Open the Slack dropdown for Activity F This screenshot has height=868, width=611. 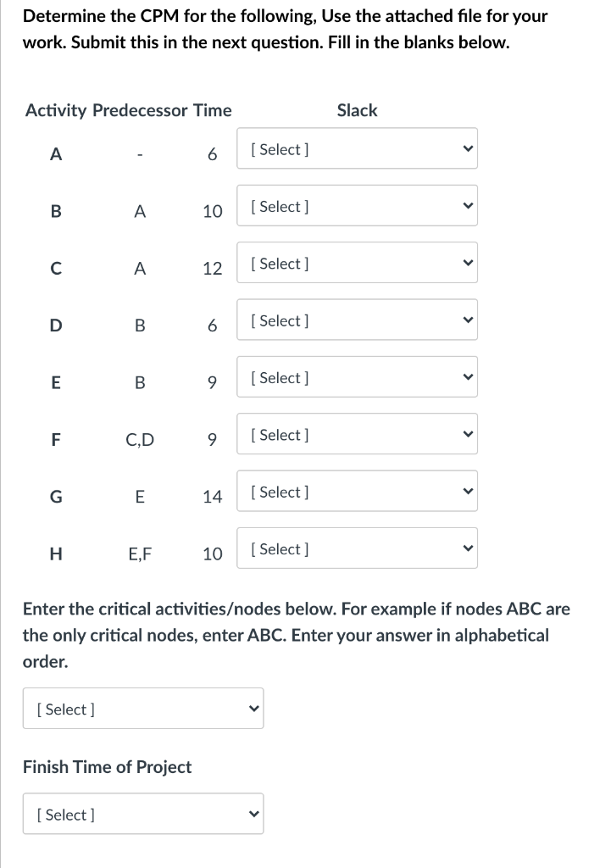pyautogui.click(x=356, y=434)
